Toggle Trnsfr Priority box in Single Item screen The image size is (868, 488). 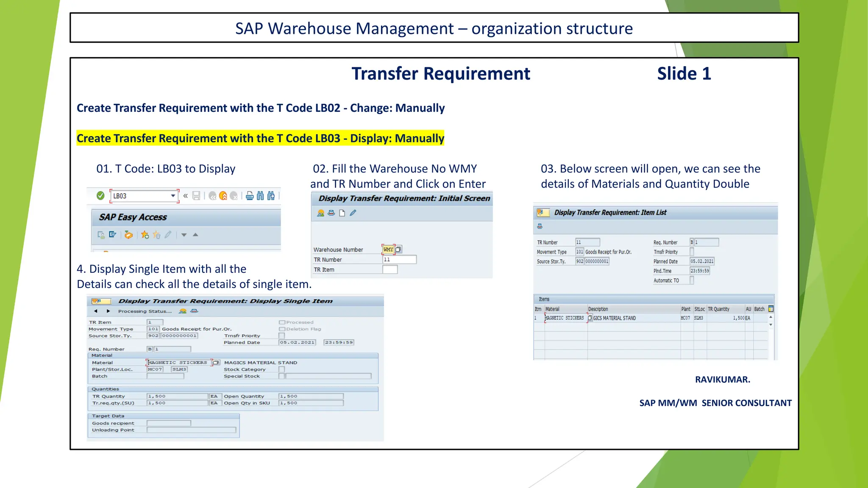[x=281, y=336]
